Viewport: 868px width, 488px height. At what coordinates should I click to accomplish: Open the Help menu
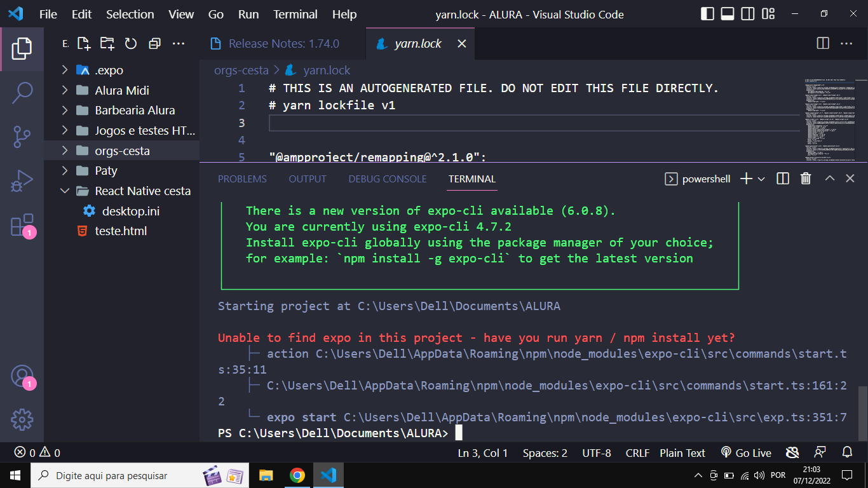344,14
